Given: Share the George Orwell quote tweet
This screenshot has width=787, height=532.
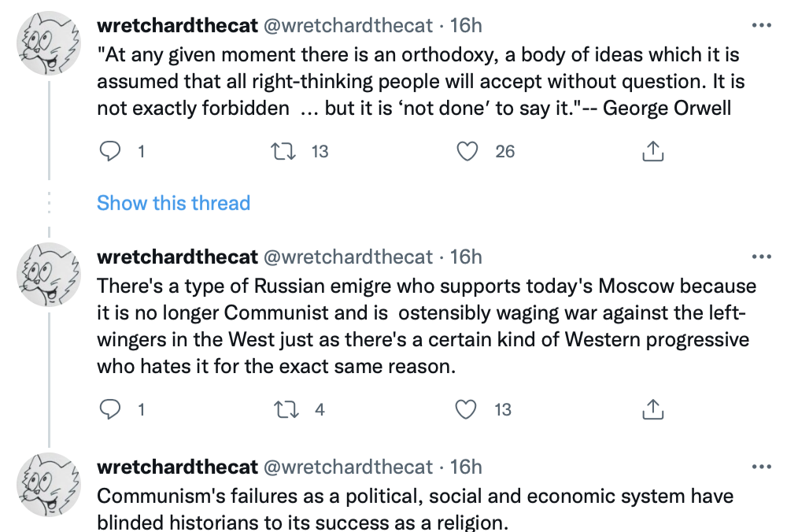Looking at the screenshot, I should (652, 151).
